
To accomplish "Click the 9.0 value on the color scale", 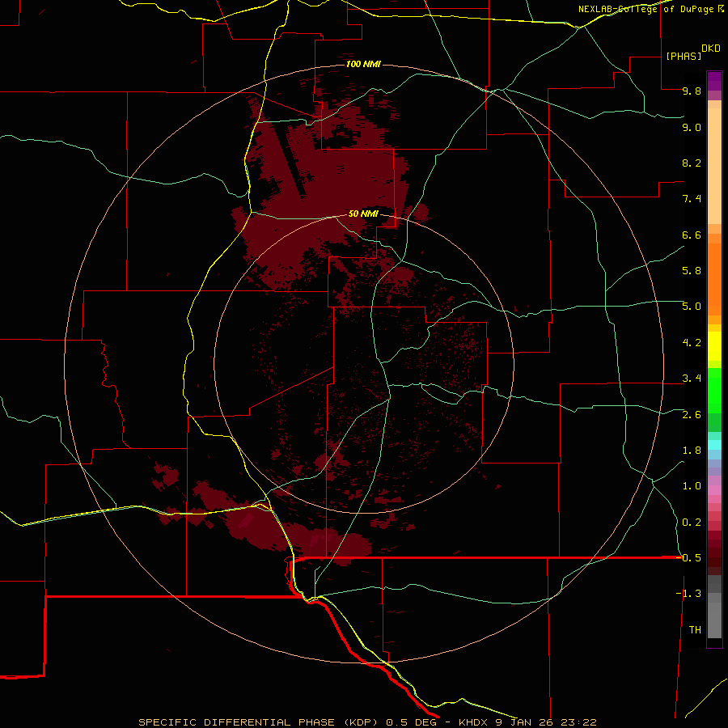I will (692, 127).
